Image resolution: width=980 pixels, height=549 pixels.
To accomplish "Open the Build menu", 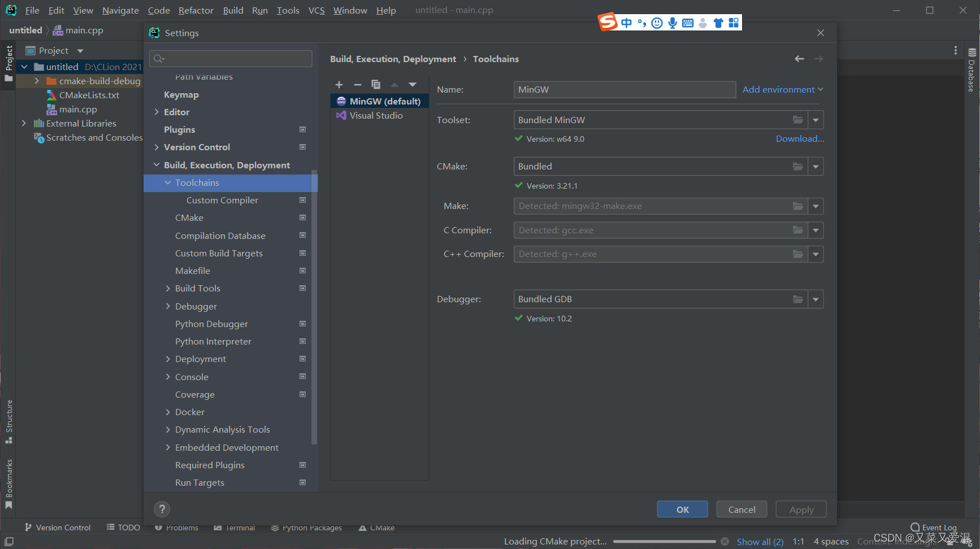I will coord(233,10).
